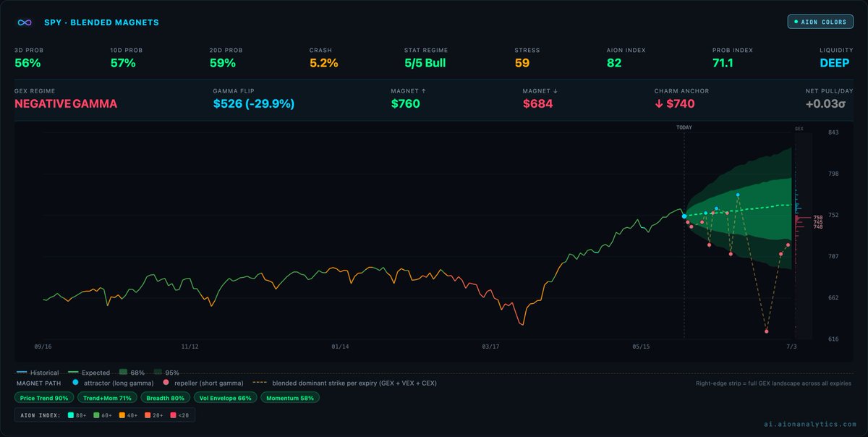Click the 11/12 date axis label

tap(190, 347)
